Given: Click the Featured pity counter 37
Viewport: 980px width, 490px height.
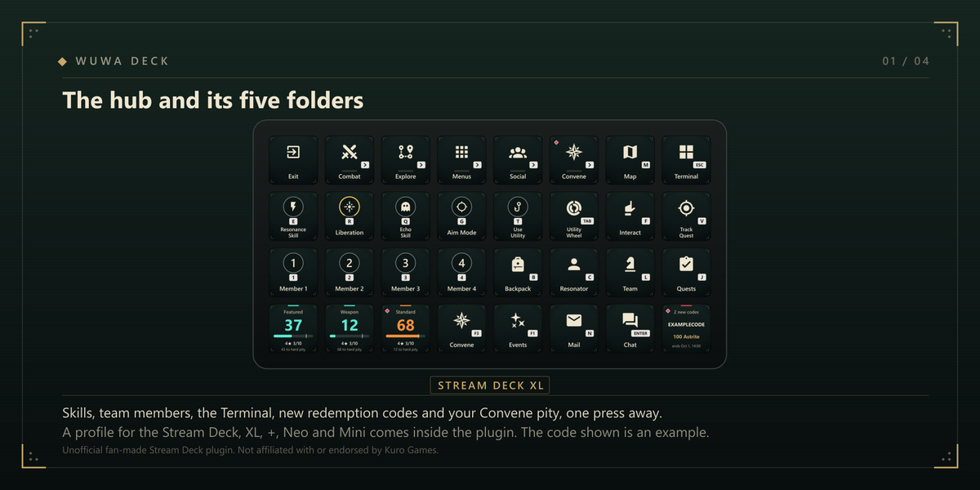Looking at the screenshot, I should click(293, 328).
